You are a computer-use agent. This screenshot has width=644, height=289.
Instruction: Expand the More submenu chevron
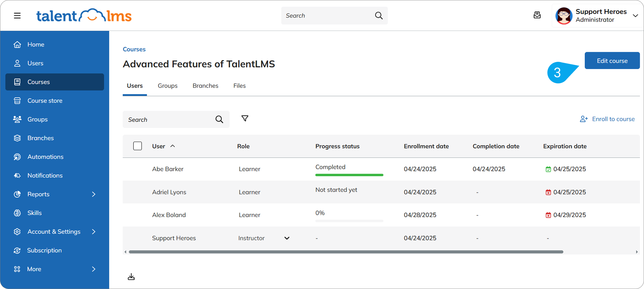(94, 269)
